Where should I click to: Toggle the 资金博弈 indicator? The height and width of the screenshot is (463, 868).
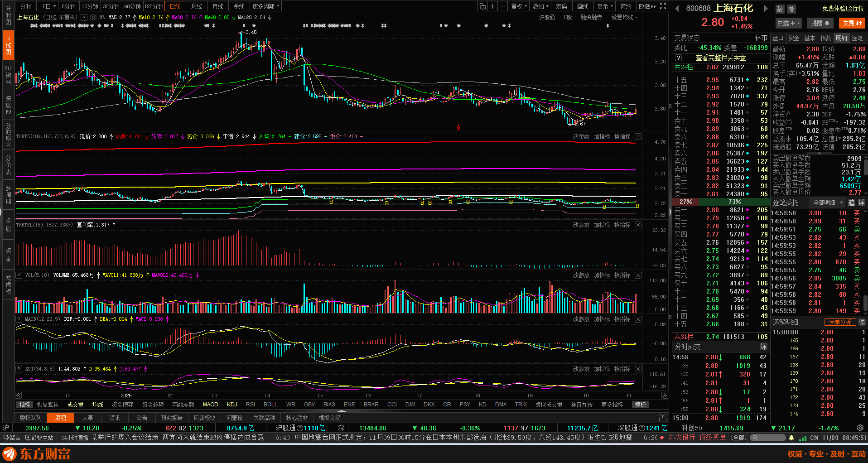[x=122, y=405]
